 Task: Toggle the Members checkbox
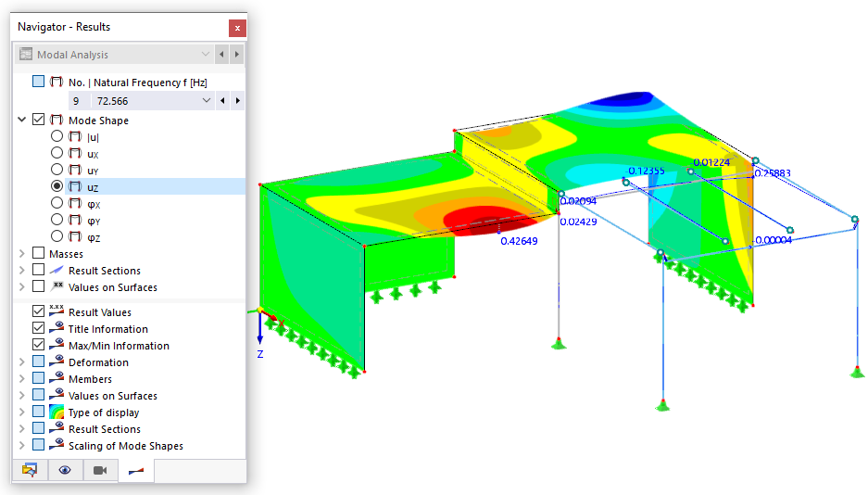click(x=38, y=378)
